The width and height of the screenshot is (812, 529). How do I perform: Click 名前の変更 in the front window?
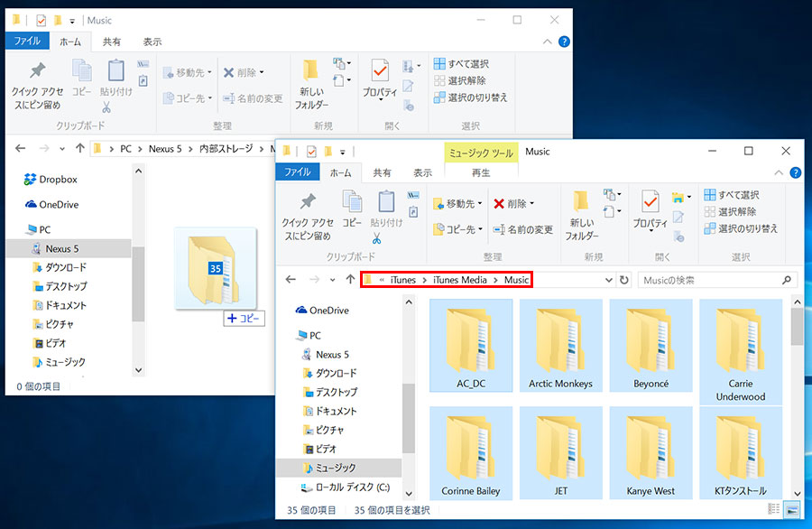[x=523, y=229]
